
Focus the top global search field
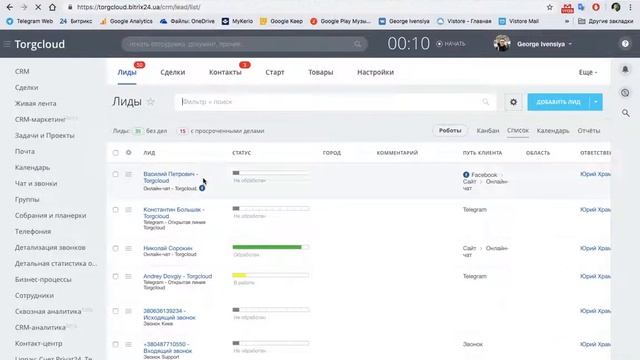click(244, 44)
